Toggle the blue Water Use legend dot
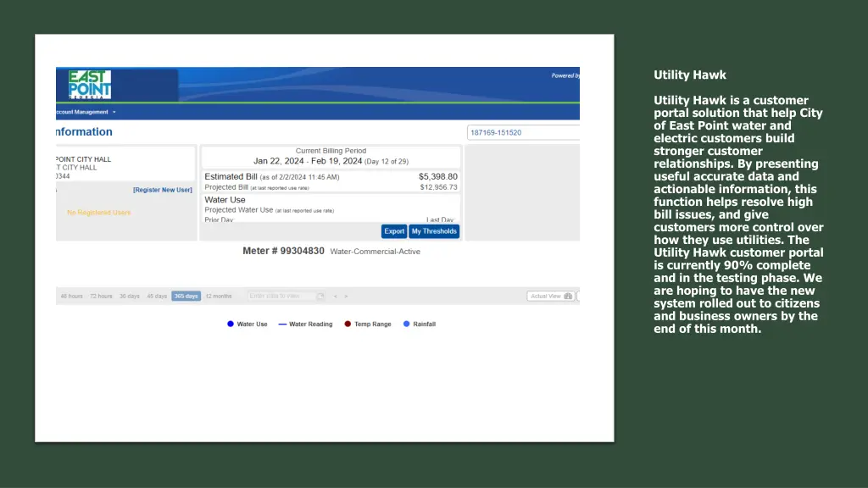Viewport: 868px width, 488px height. coord(231,324)
